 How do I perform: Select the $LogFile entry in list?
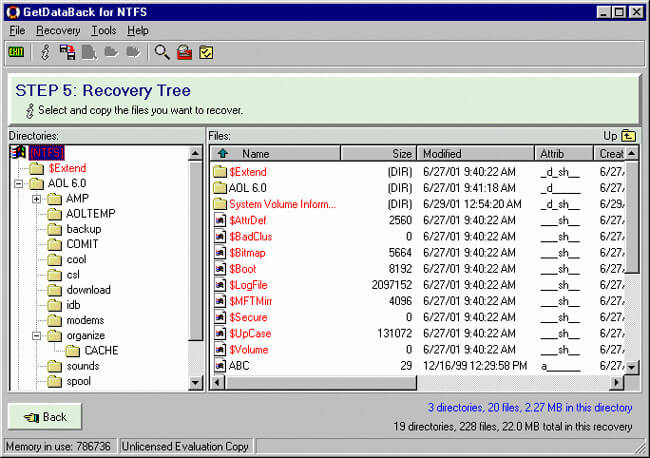[x=248, y=285]
